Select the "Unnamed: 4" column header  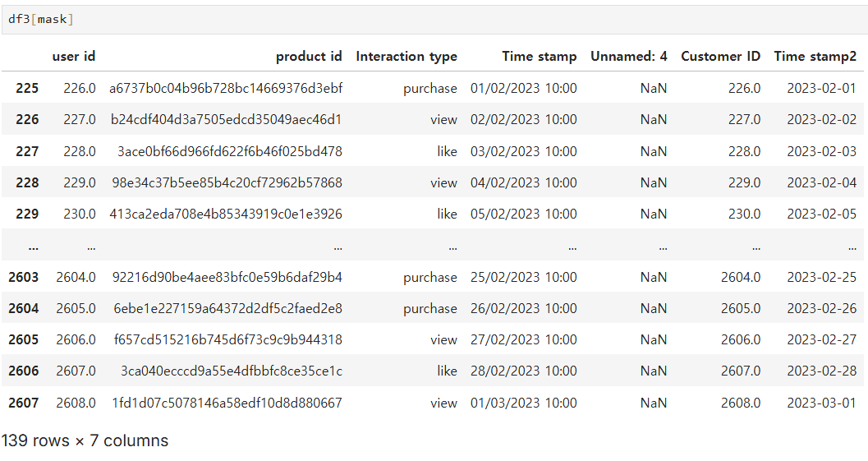click(629, 56)
